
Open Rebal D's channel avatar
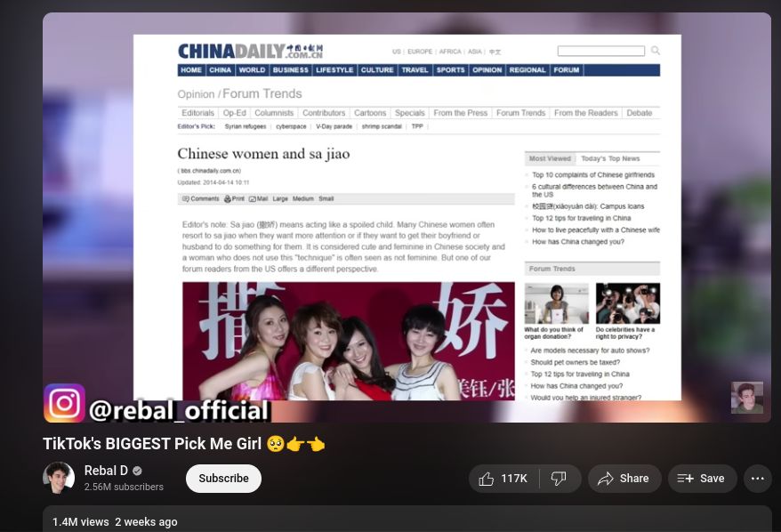click(59, 479)
